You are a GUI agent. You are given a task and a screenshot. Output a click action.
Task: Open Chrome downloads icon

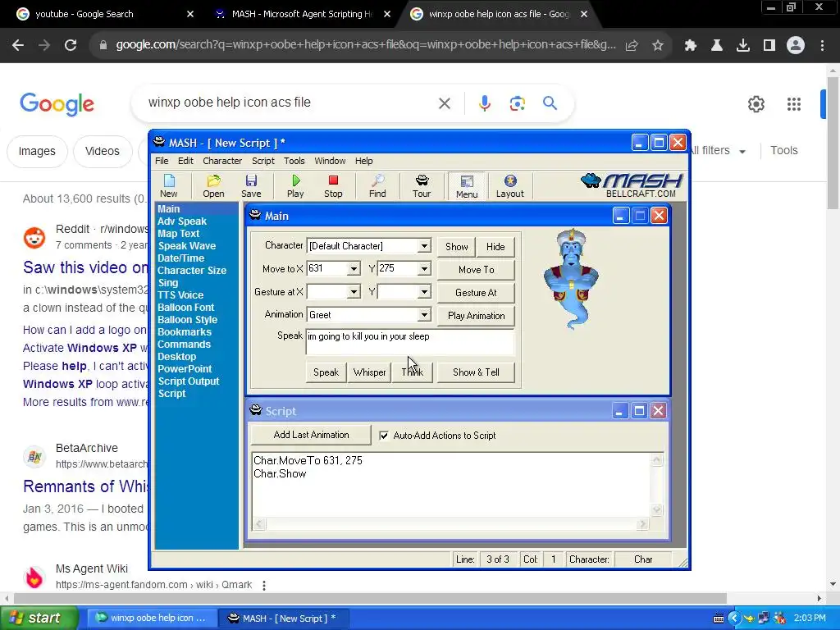(x=743, y=46)
